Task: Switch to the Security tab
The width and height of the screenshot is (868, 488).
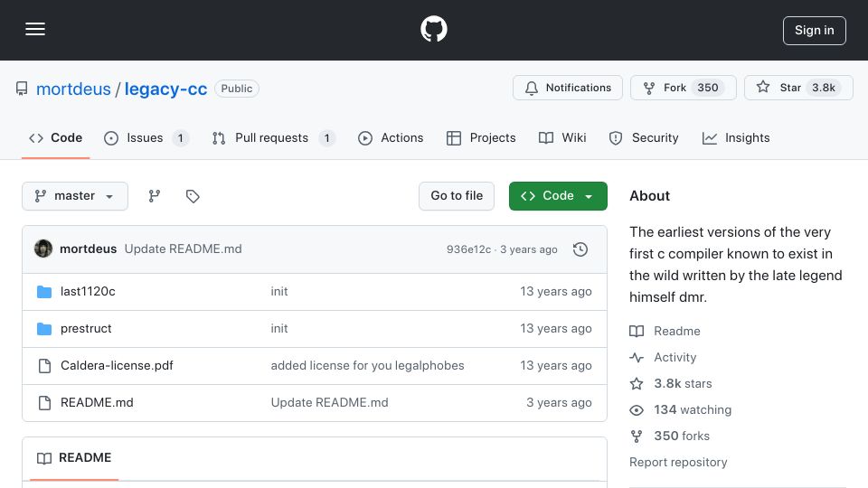Action: (643, 137)
